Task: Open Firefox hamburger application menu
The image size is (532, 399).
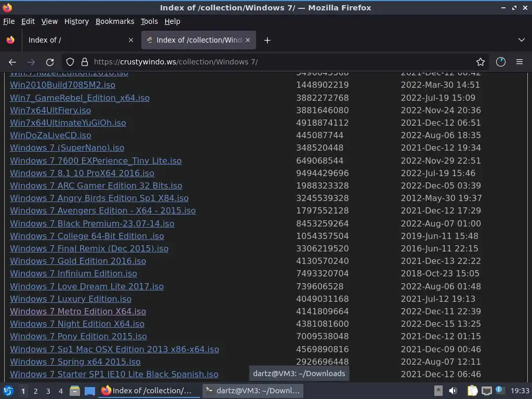Action: click(520, 62)
